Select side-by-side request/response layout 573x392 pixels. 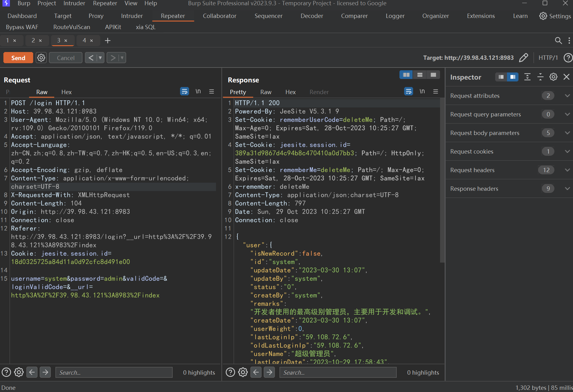pyautogui.click(x=406, y=75)
